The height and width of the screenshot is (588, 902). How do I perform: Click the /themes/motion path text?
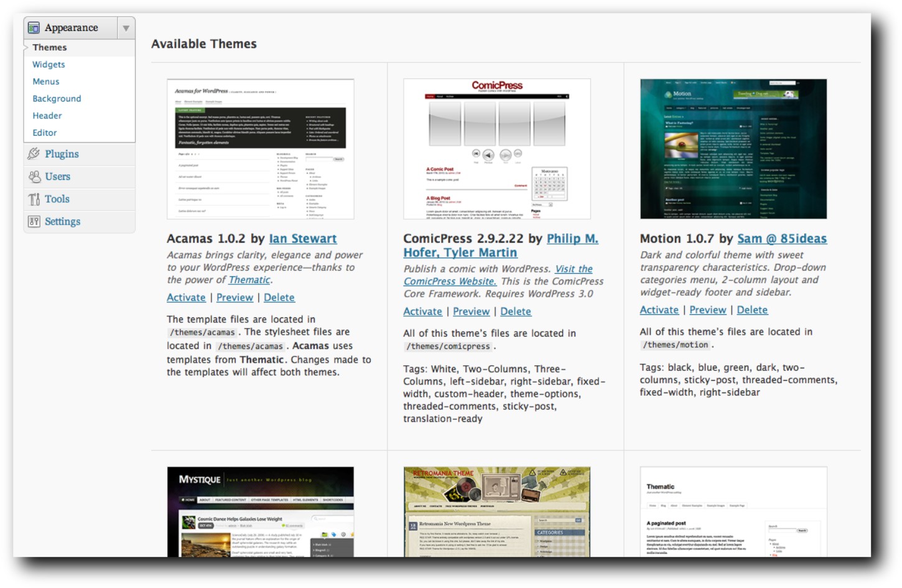(676, 345)
